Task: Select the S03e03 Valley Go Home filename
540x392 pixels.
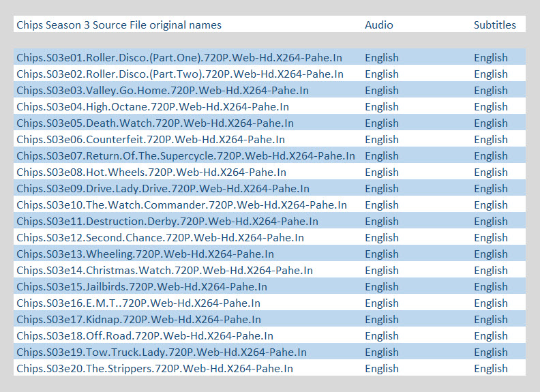Action: click(162, 91)
